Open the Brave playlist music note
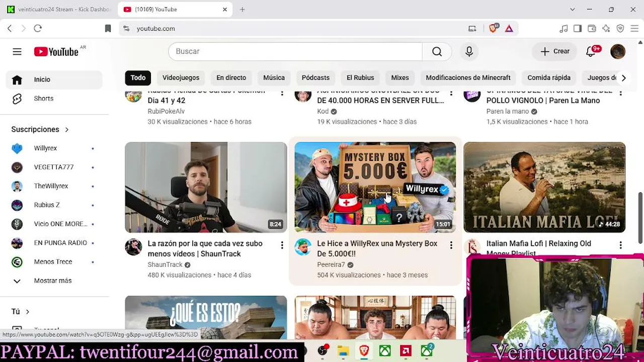644x362 pixels. click(563, 29)
